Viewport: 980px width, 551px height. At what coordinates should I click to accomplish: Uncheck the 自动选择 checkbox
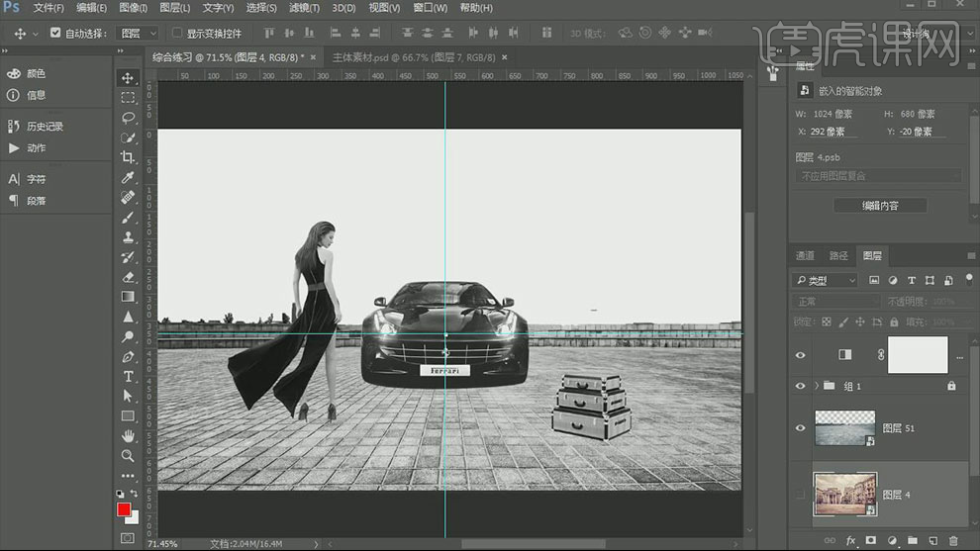[55, 33]
